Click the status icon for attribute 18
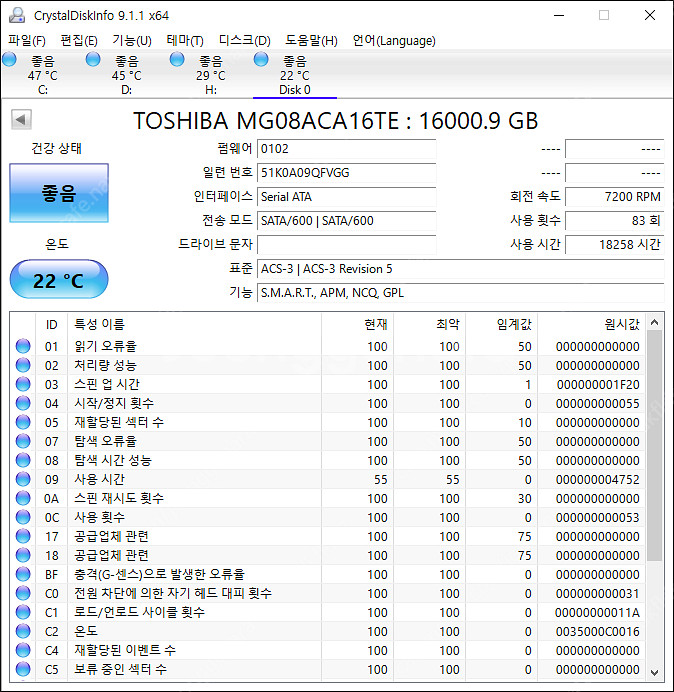 coord(23,555)
